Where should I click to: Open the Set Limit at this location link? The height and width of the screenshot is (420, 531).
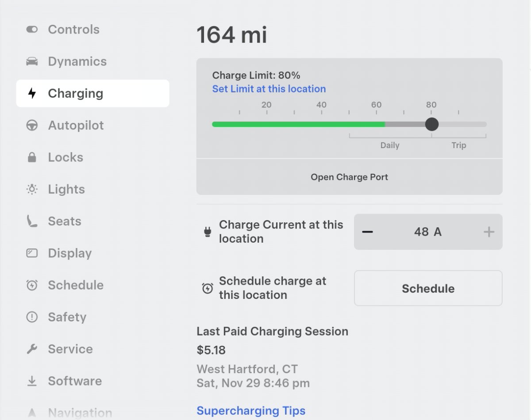[x=269, y=89]
